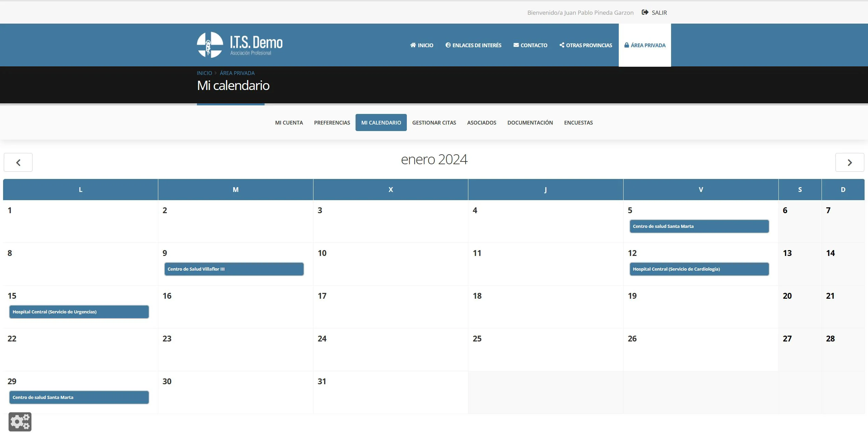Open the PREFERENCIAS tab
The width and height of the screenshot is (868, 440).
tap(332, 122)
